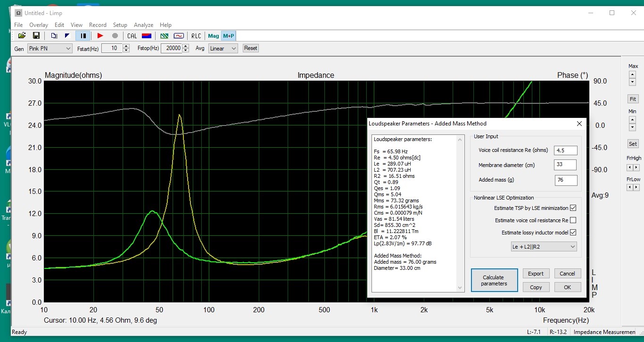The height and width of the screenshot is (342, 644).
Task: Click the copy icon in toolbar
Action: click(54, 36)
